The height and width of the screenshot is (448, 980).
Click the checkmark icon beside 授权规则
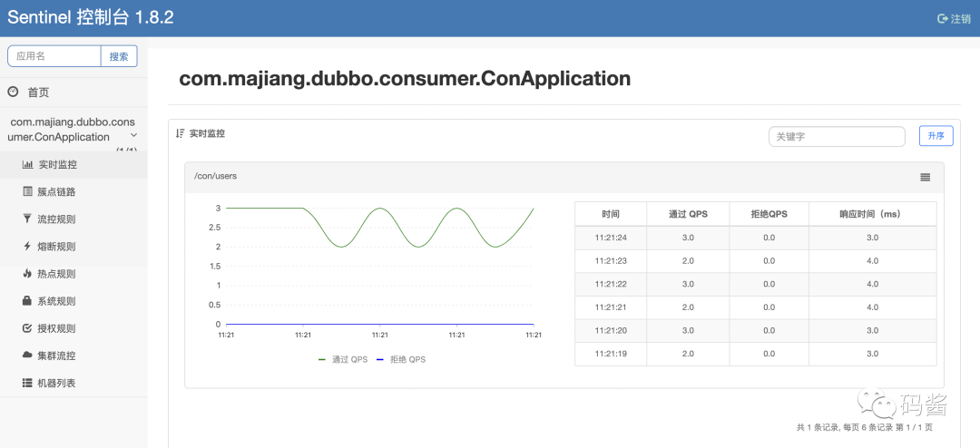tap(27, 328)
